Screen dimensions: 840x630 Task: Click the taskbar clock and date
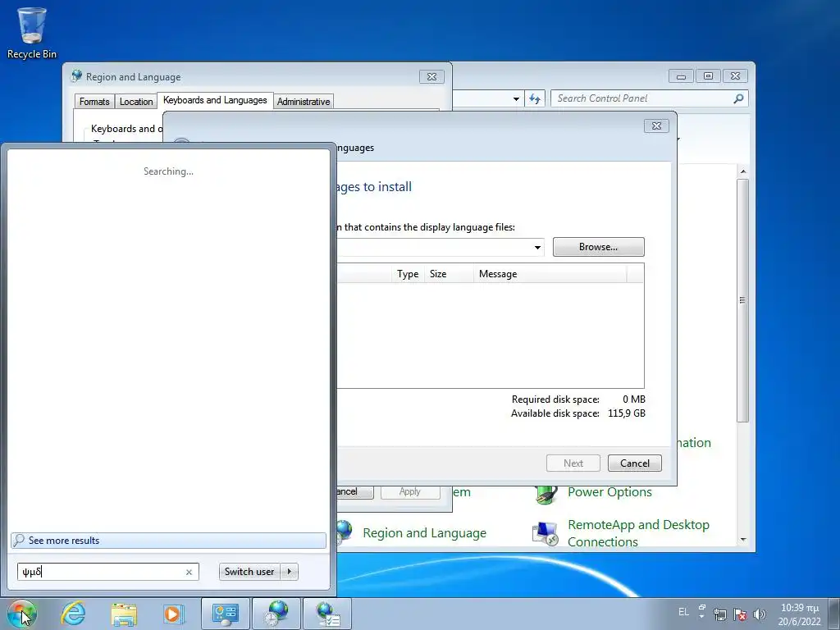coord(799,614)
